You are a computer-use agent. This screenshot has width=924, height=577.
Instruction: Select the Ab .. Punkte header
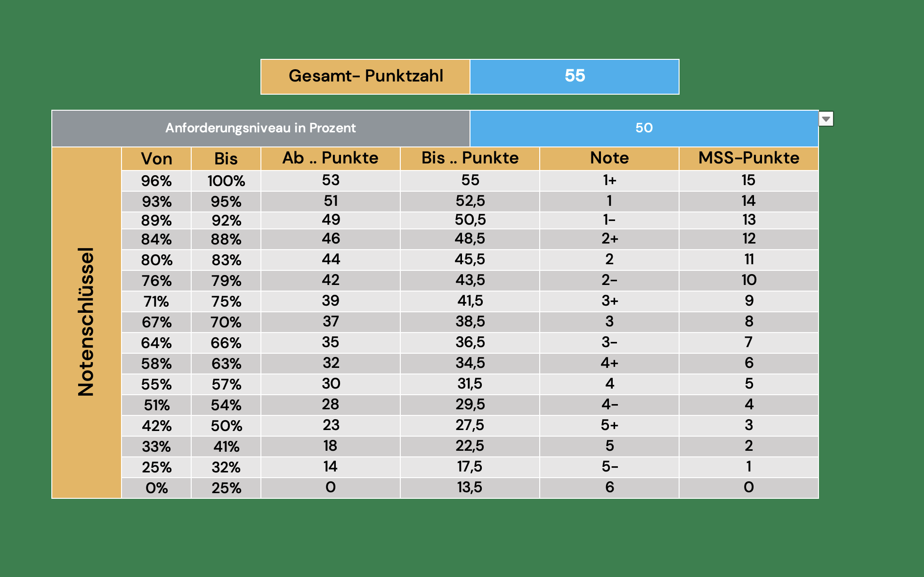330,158
